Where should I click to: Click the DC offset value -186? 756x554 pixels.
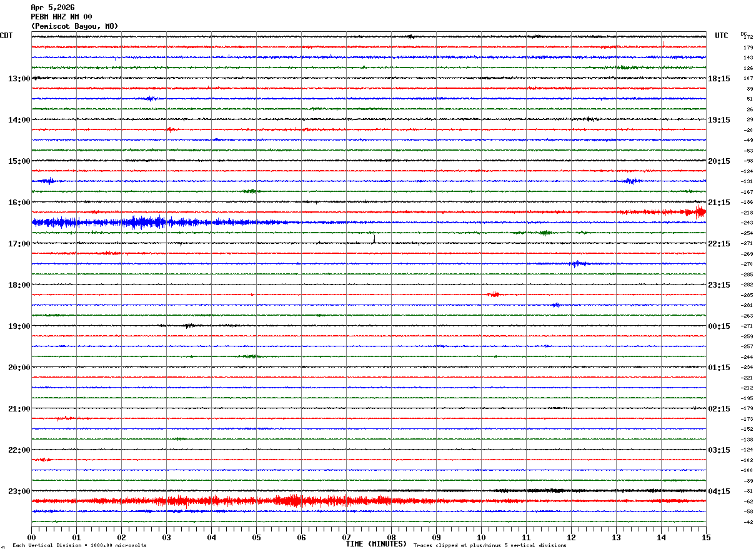click(x=747, y=203)
